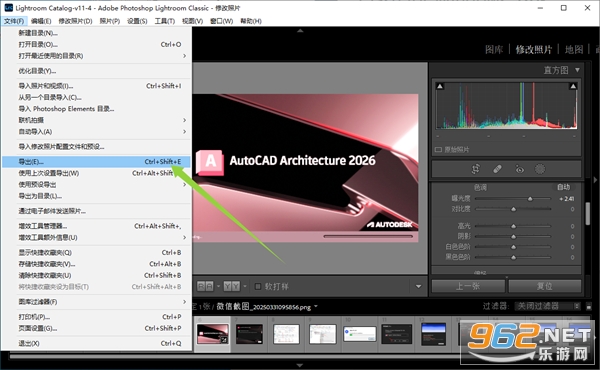Choose 导入 Photoshop Elements 目录 entry
Image resolution: width=600 pixels, height=370 pixels.
tap(96, 109)
